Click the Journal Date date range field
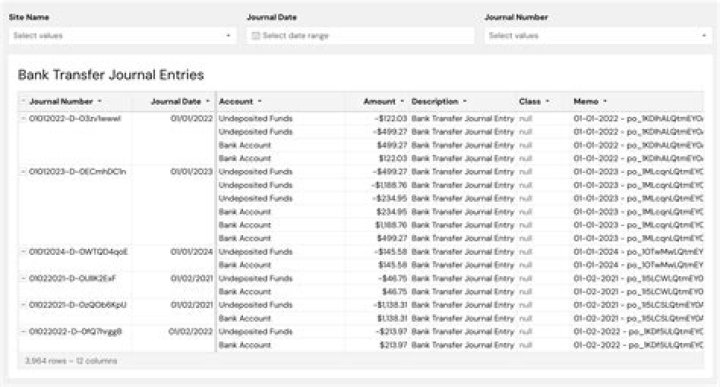Viewport: 720px width, 387px height. (360, 35)
